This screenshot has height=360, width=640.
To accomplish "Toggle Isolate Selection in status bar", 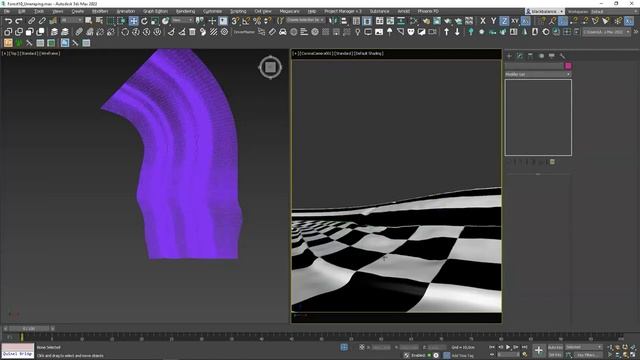I will 344,347.
